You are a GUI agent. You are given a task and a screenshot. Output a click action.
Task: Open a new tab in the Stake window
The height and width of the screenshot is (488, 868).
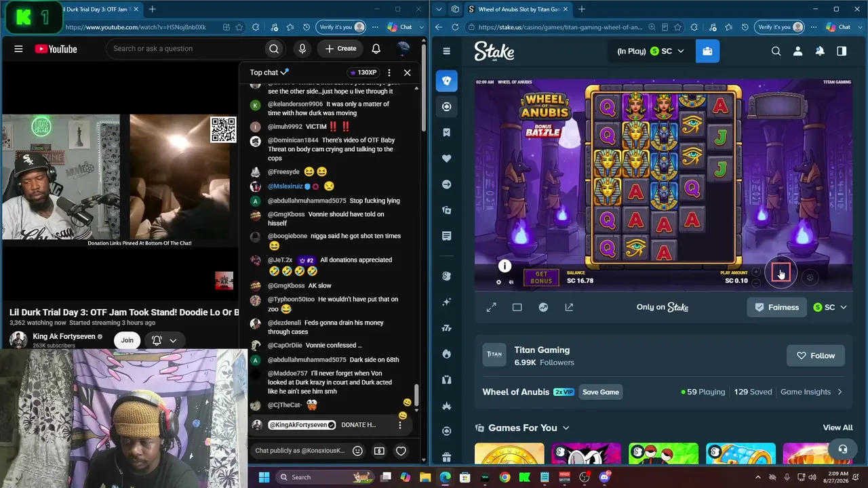point(582,9)
